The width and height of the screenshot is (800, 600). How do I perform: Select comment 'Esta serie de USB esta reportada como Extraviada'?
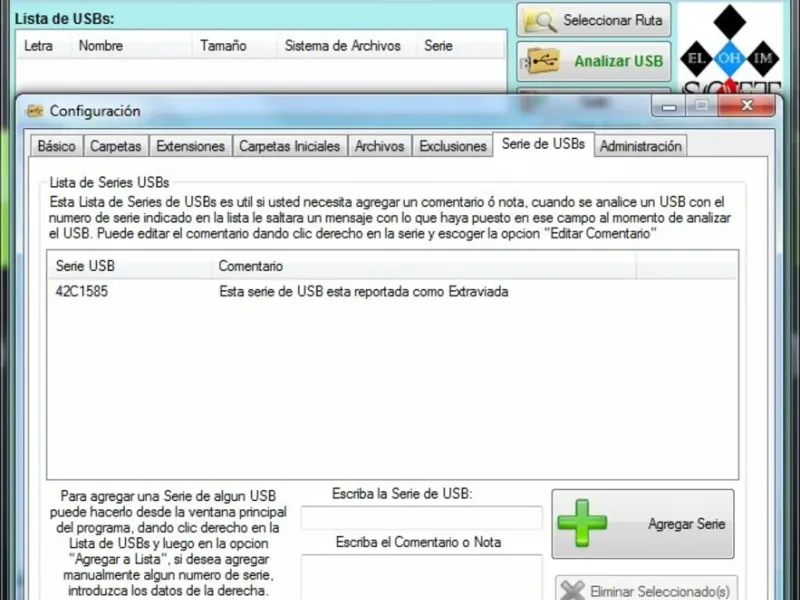coord(364,292)
